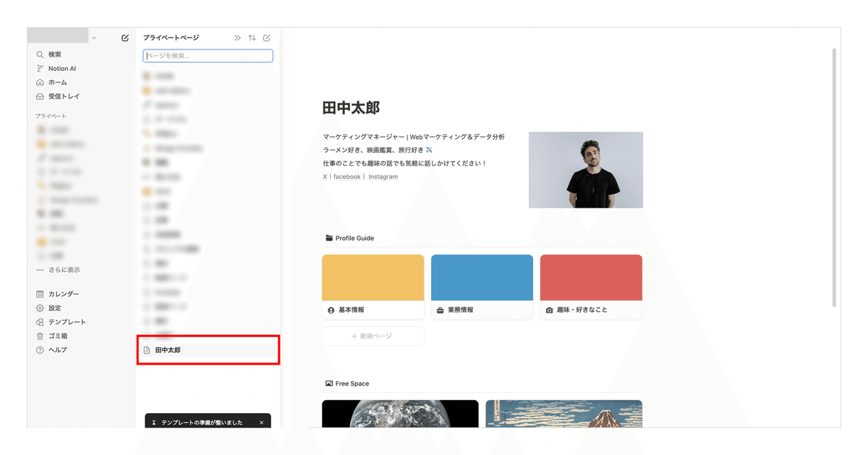The height and width of the screenshot is (455, 868).
Task: Open 検索 in the sidebar
Action: 55,54
